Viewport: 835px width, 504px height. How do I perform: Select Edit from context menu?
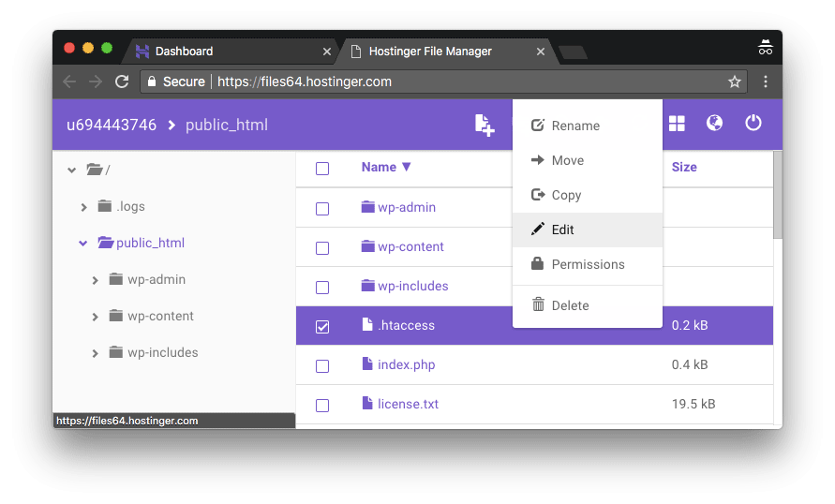pos(588,230)
